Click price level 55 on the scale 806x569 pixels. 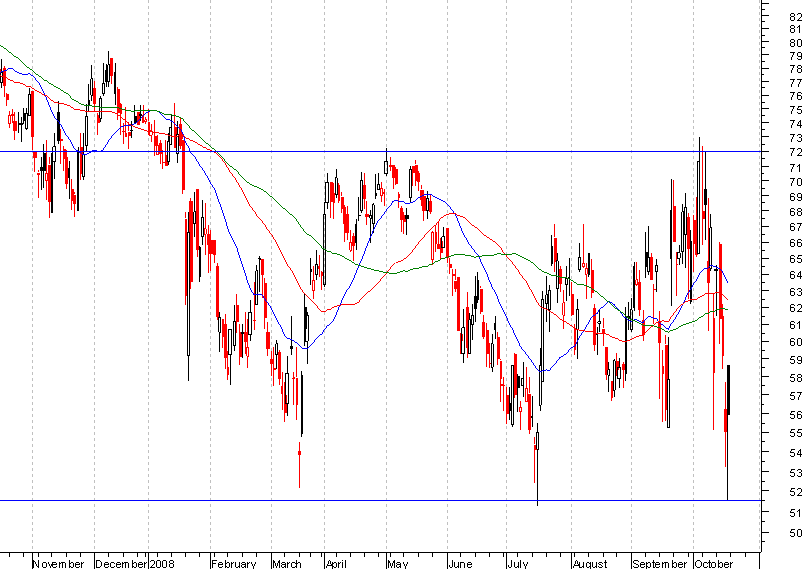point(796,433)
